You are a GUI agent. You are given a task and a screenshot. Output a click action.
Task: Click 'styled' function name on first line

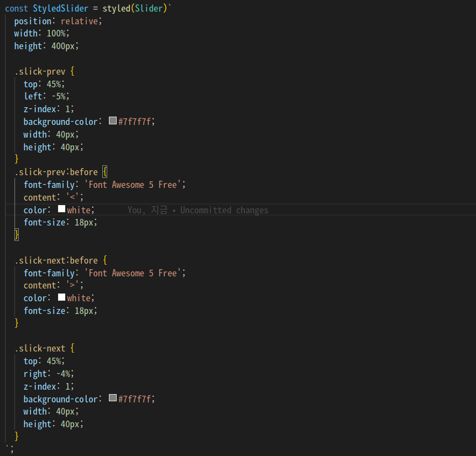pyautogui.click(x=116, y=8)
